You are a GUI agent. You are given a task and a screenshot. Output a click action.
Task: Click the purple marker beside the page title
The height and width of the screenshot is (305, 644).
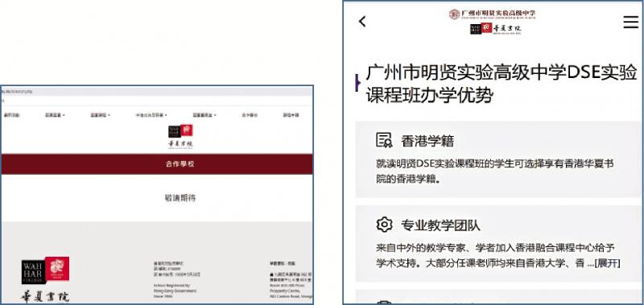(x=357, y=84)
